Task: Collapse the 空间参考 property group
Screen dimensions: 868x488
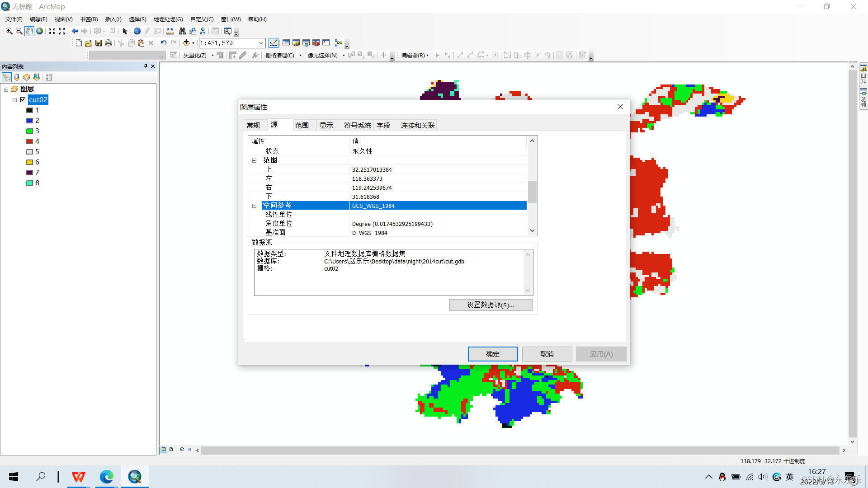Action: pyautogui.click(x=254, y=206)
